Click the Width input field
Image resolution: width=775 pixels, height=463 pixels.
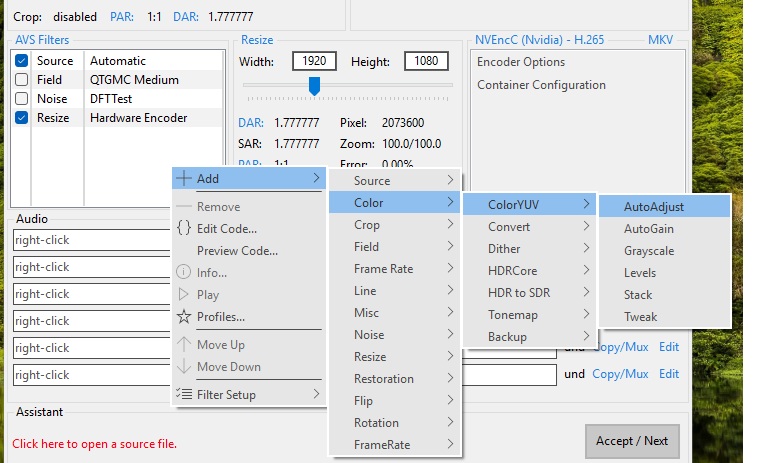coord(314,61)
